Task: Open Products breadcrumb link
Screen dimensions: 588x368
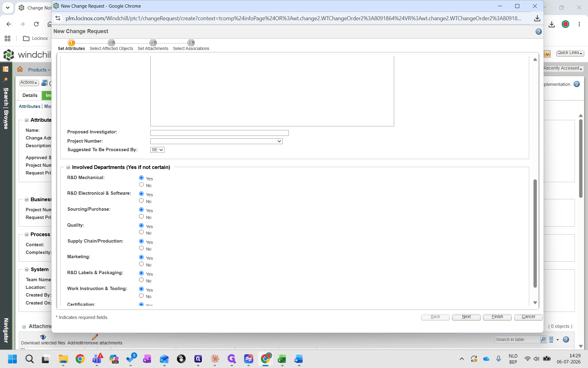Action: coord(37,70)
